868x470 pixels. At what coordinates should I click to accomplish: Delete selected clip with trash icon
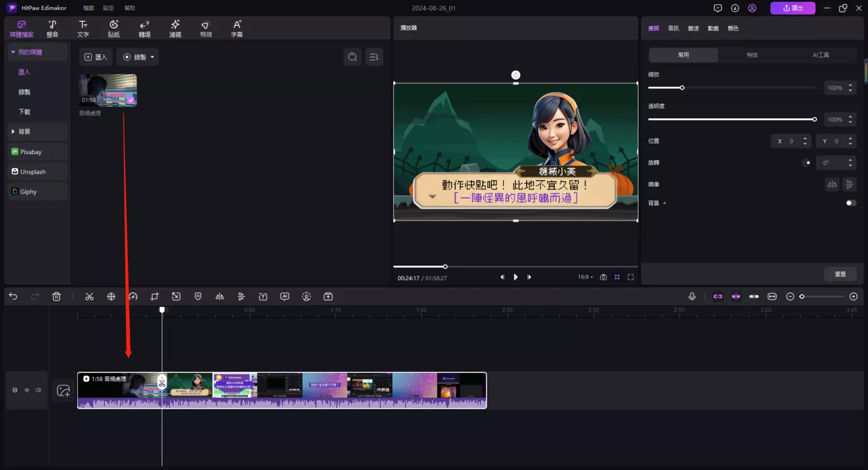(x=56, y=296)
